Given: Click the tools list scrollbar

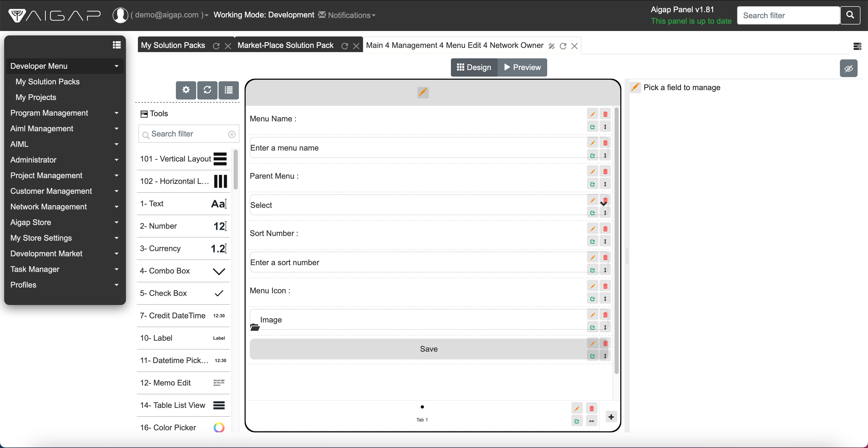Looking at the screenshot, I should pos(235,170).
